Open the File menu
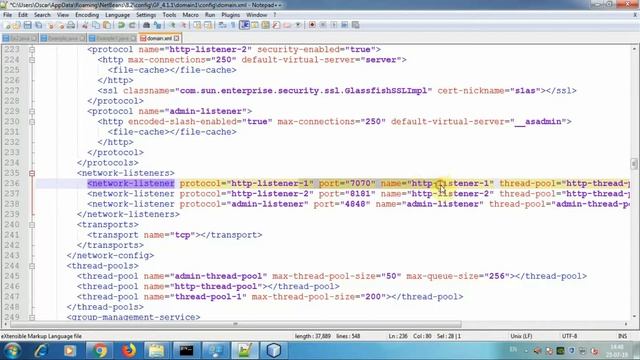This screenshot has height=360, width=640. (7, 15)
